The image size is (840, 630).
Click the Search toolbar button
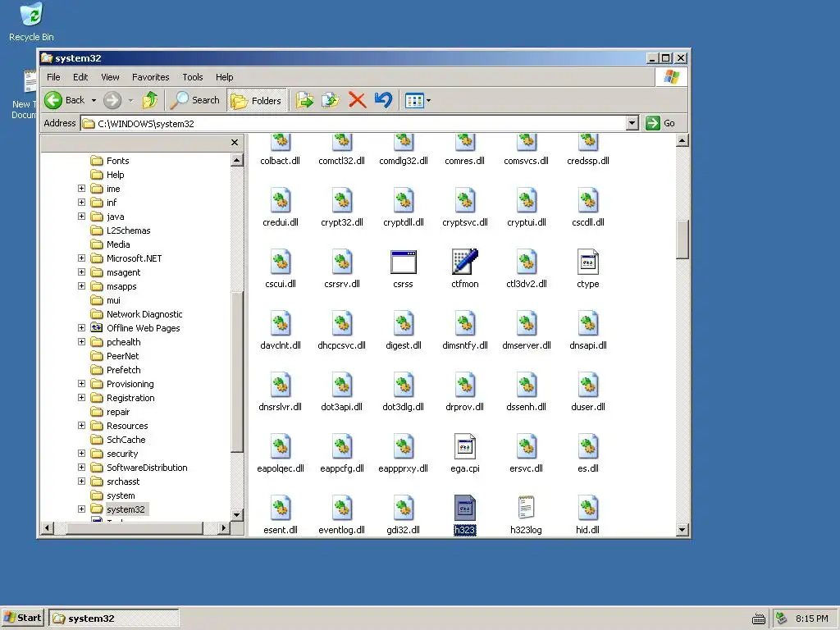click(195, 100)
